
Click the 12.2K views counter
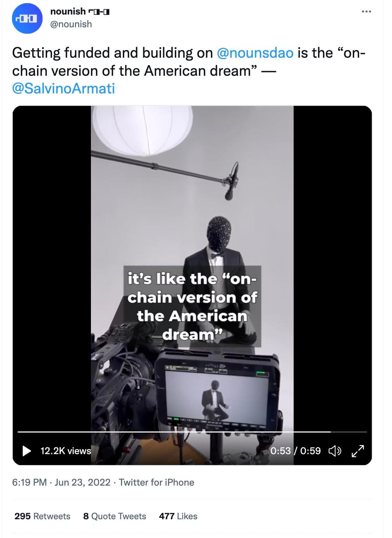pos(66,451)
